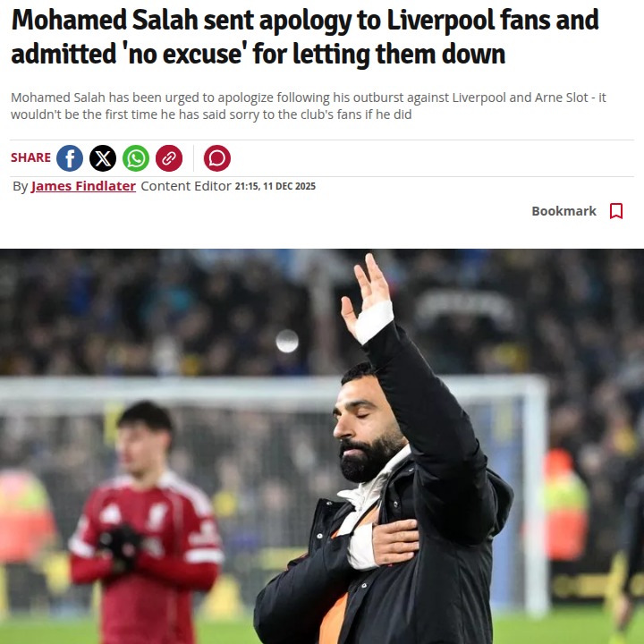
Task: Click the word By before author name
Action: click(x=20, y=186)
